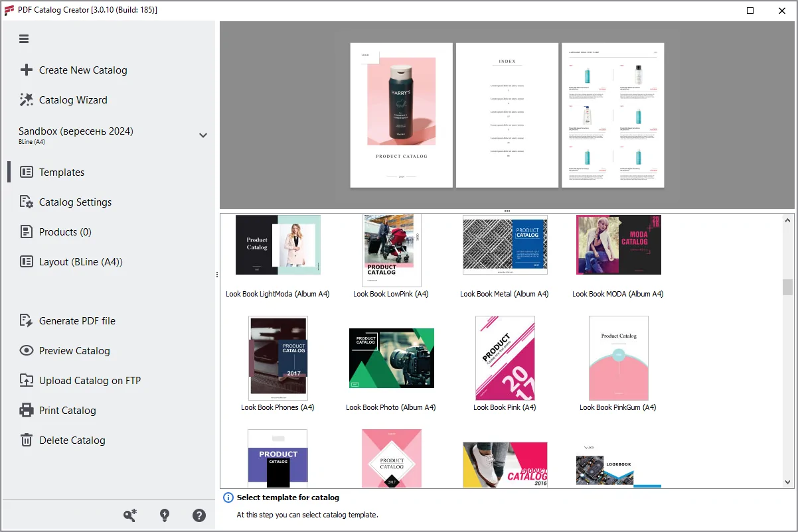Click the activation key icon at bottom
This screenshot has height=532, width=798.
click(130, 515)
